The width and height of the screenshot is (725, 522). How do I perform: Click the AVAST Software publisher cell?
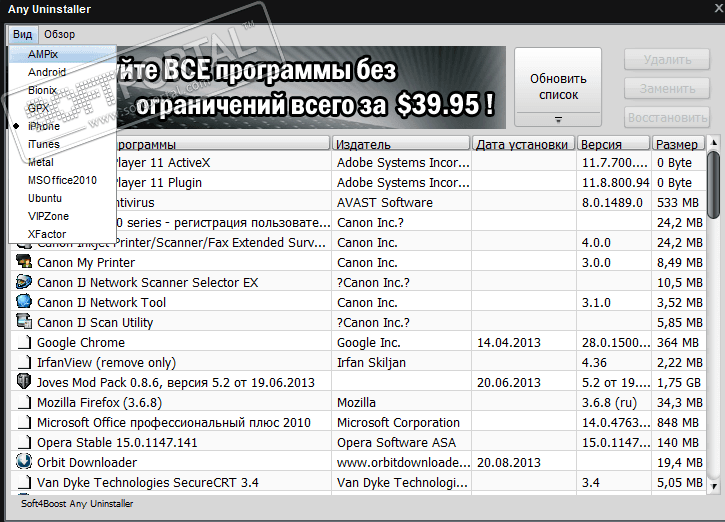pos(401,203)
